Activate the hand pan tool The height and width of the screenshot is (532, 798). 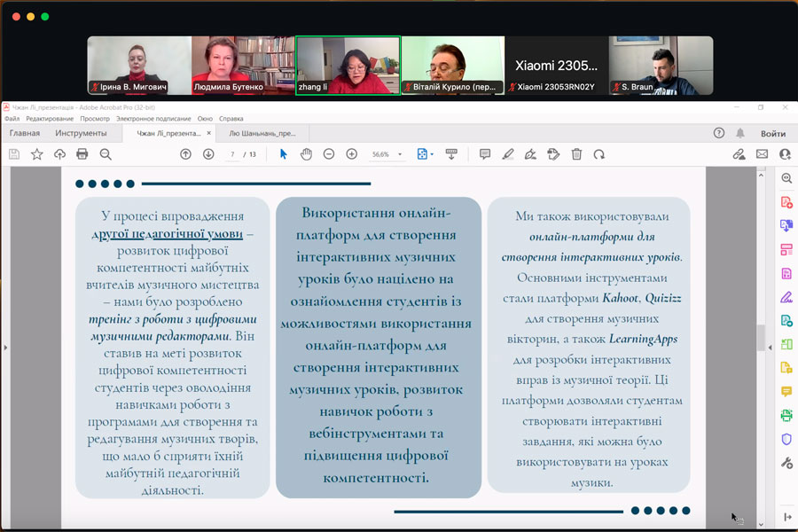tap(306, 153)
